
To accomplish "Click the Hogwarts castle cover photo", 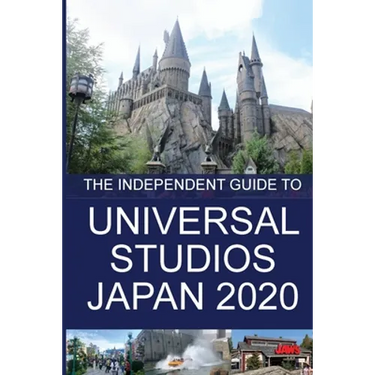I will [189, 87].
